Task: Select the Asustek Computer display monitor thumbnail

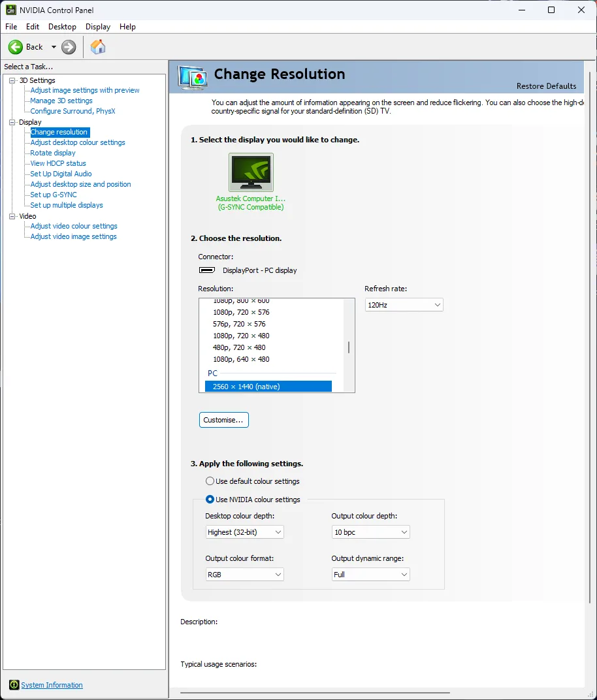Action: tap(251, 172)
